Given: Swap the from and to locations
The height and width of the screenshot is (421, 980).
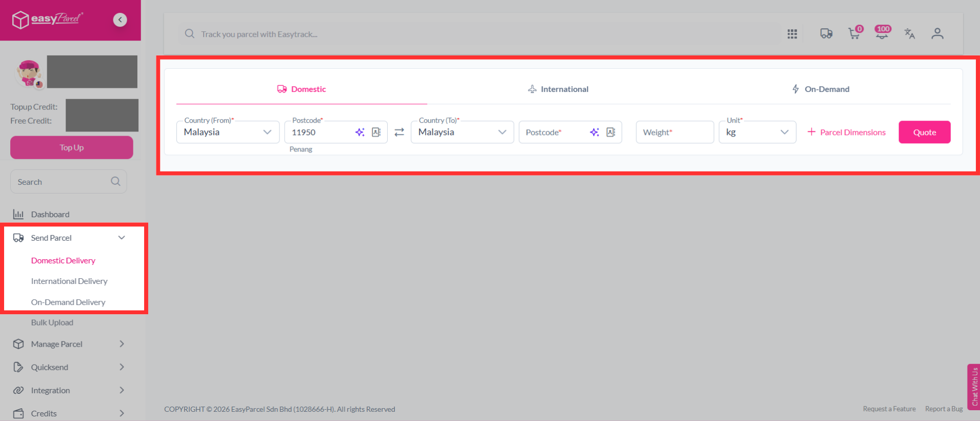Looking at the screenshot, I should (x=399, y=132).
